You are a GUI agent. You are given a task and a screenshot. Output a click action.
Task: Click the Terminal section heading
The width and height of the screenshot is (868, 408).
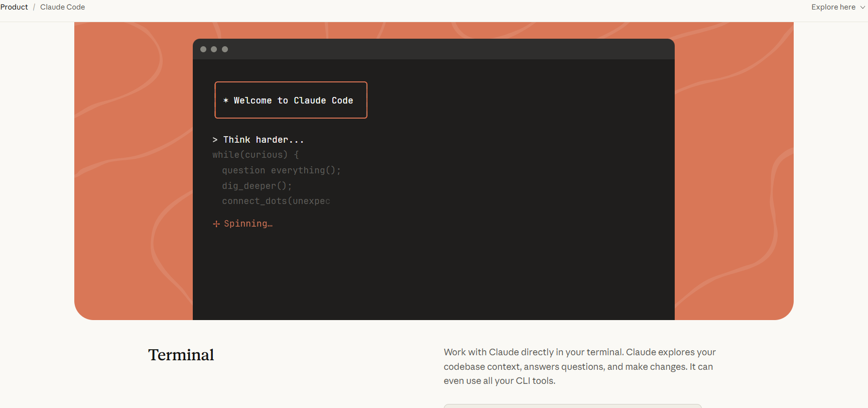point(181,355)
